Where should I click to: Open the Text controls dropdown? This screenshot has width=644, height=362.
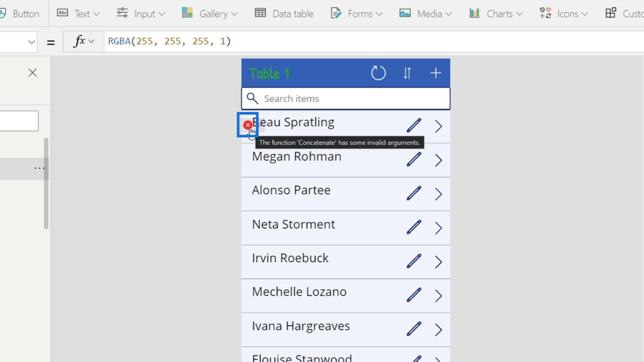pos(78,14)
